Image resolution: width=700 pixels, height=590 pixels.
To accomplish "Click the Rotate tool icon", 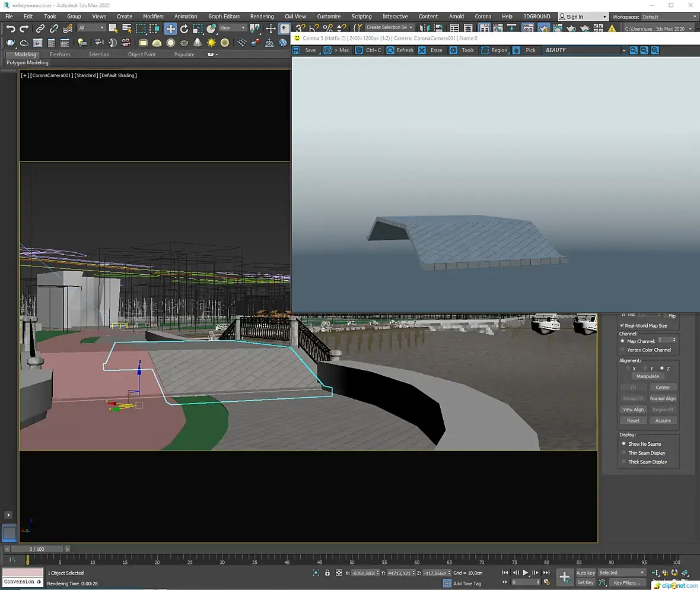I will point(184,28).
